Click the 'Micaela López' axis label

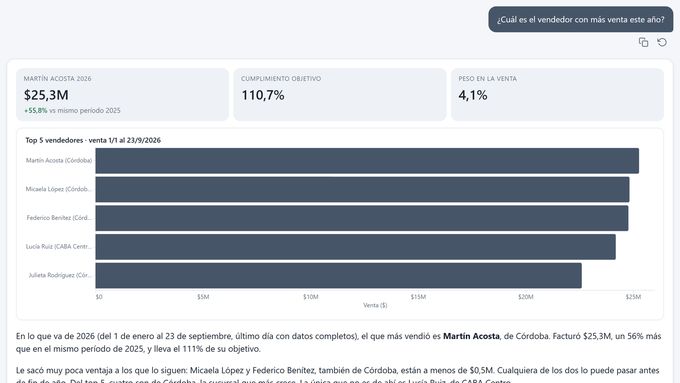point(59,189)
